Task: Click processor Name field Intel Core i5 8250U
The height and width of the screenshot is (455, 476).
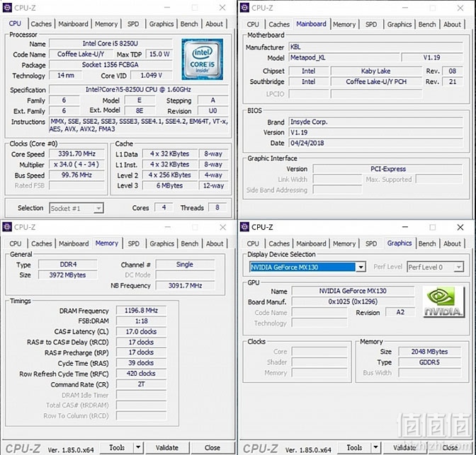Action: [110, 44]
